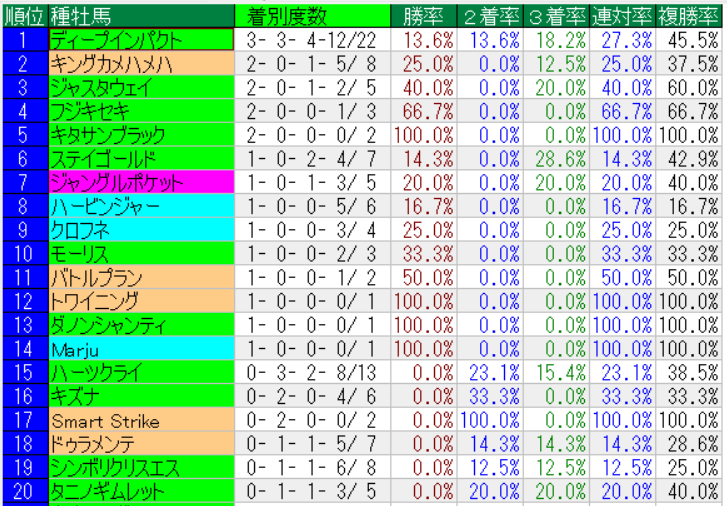Click the 3着率 column header

(x=556, y=16)
